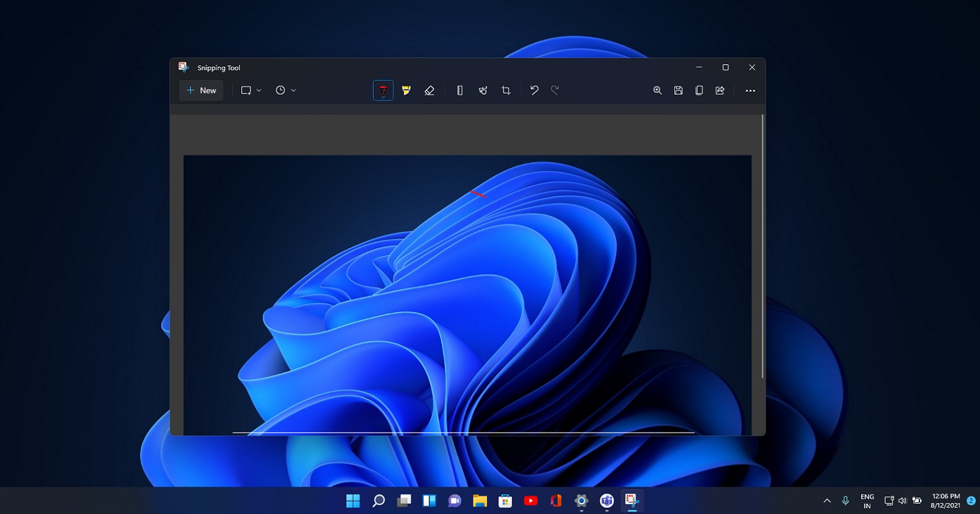Viewport: 980px width, 514px height.
Task: Click the vertical scrollbar of the snip canvas
Action: pyautogui.click(x=763, y=246)
